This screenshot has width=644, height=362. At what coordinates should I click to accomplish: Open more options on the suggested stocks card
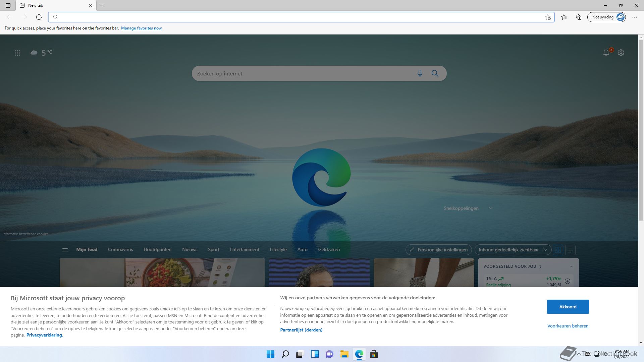pyautogui.click(x=572, y=266)
